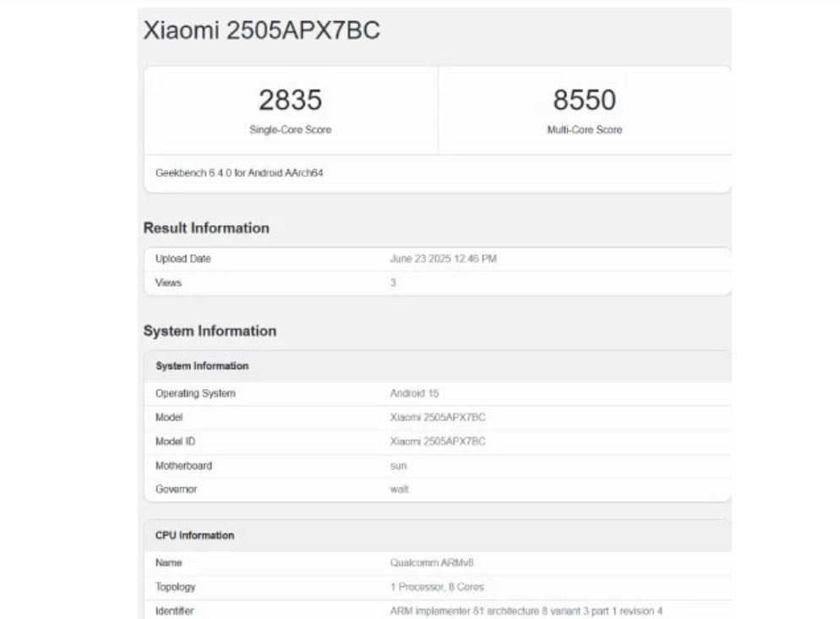Select the upload date June 23 2025 value
Image resolution: width=840 pixels, height=619 pixels.
coord(443,259)
